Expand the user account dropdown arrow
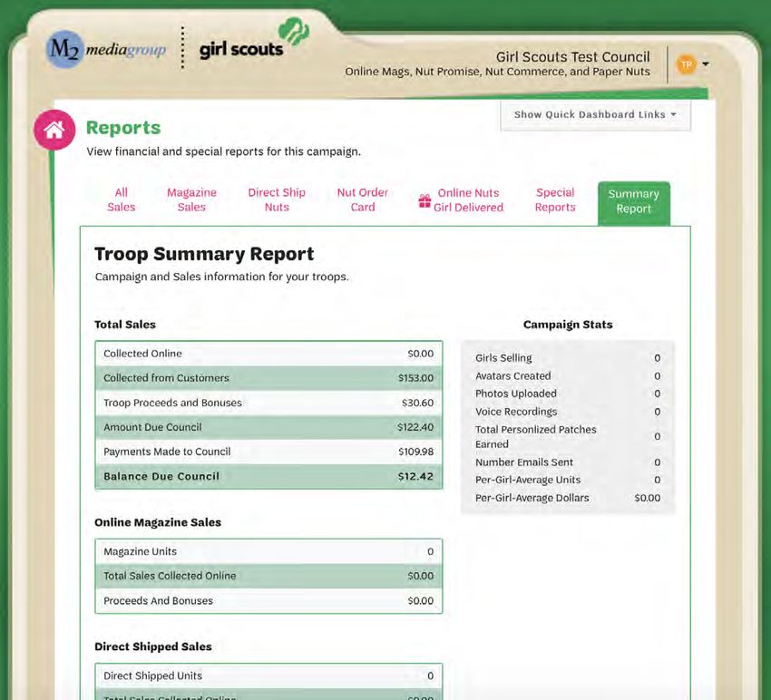This screenshot has height=700, width=771. coord(706,64)
